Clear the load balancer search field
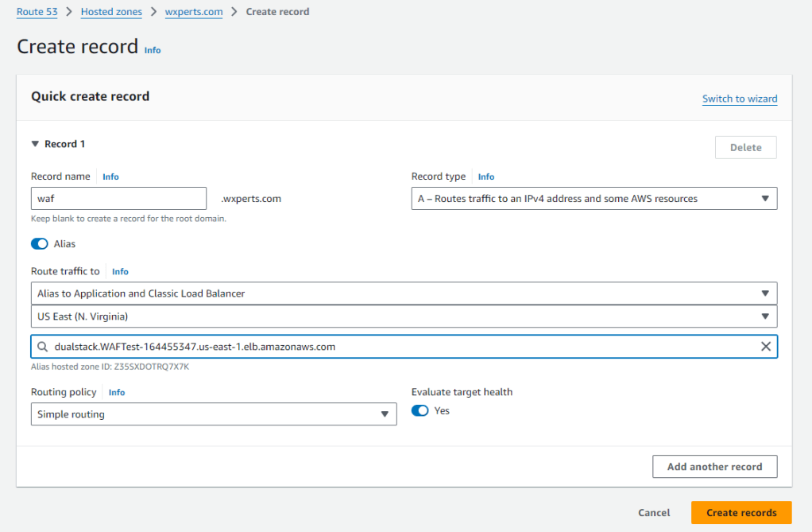Image resolution: width=812 pixels, height=532 pixels. (x=765, y=347)
